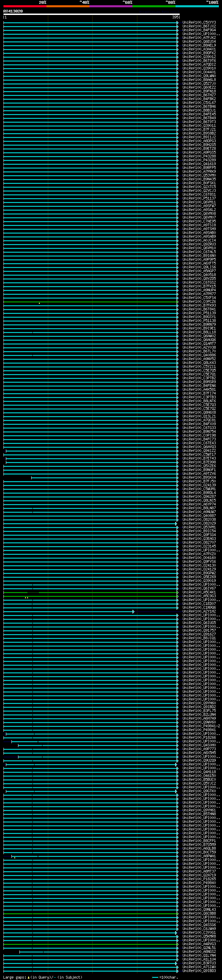Select the UniRef100_O04401 label
Viewport: 222px width, 980px height.
point(199,72)
